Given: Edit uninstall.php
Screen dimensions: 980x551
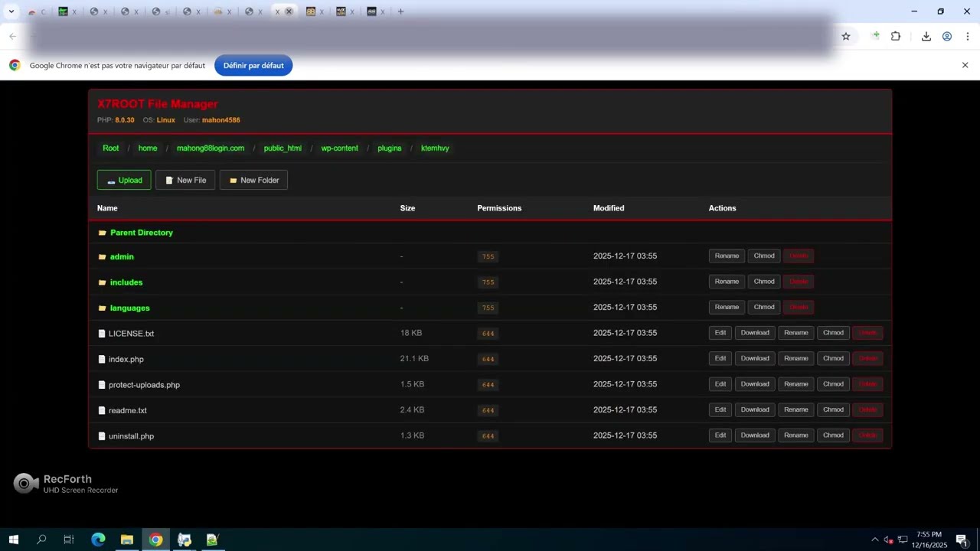Looking at the screenshot, I should (x=720, y=435).
